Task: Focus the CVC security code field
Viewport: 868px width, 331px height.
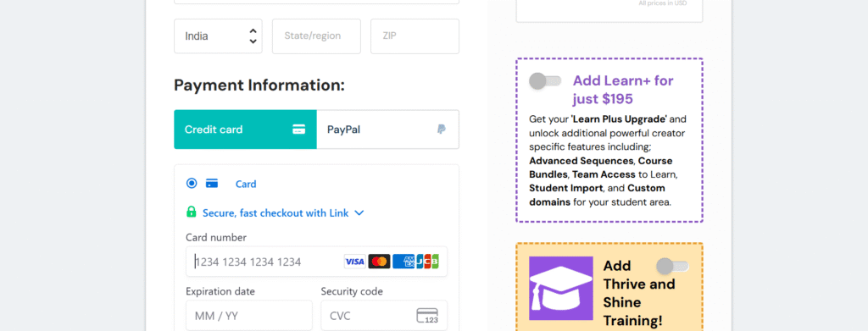Action: [x=384, y=316]
